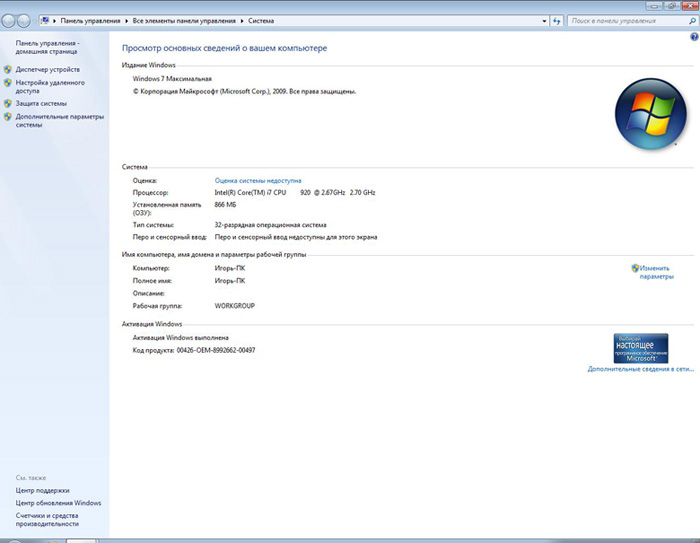Open "Настройка удаленного доступа" link

[50, 86]
